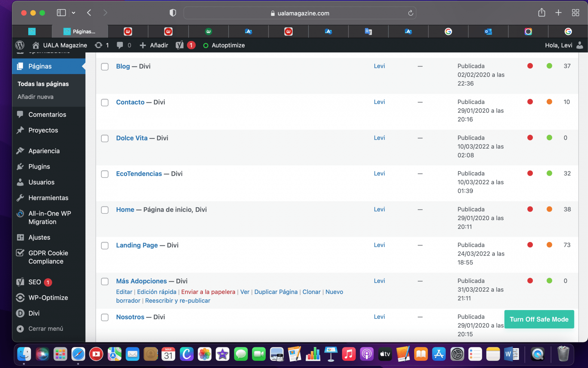Click Clonar under Más Adopciones
The width and height of the screenshot is (588, 368).
311,292
